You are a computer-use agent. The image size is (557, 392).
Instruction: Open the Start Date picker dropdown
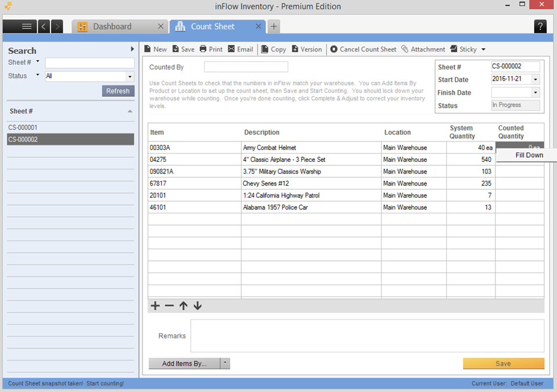point(536,79)
